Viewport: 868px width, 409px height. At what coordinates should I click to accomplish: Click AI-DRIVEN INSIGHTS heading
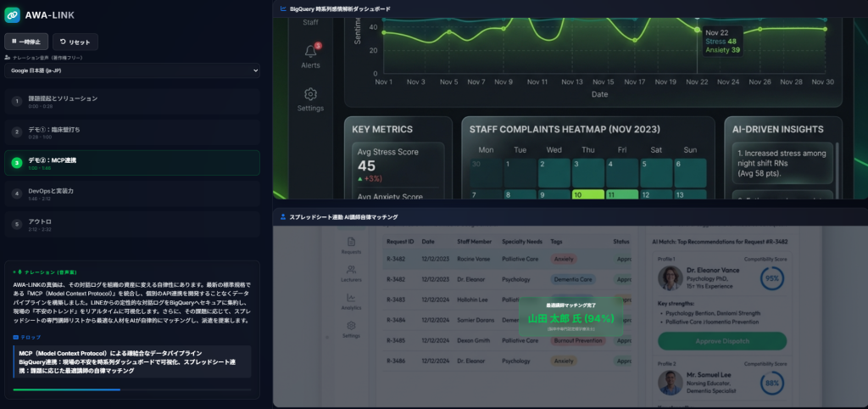[778, 129]
